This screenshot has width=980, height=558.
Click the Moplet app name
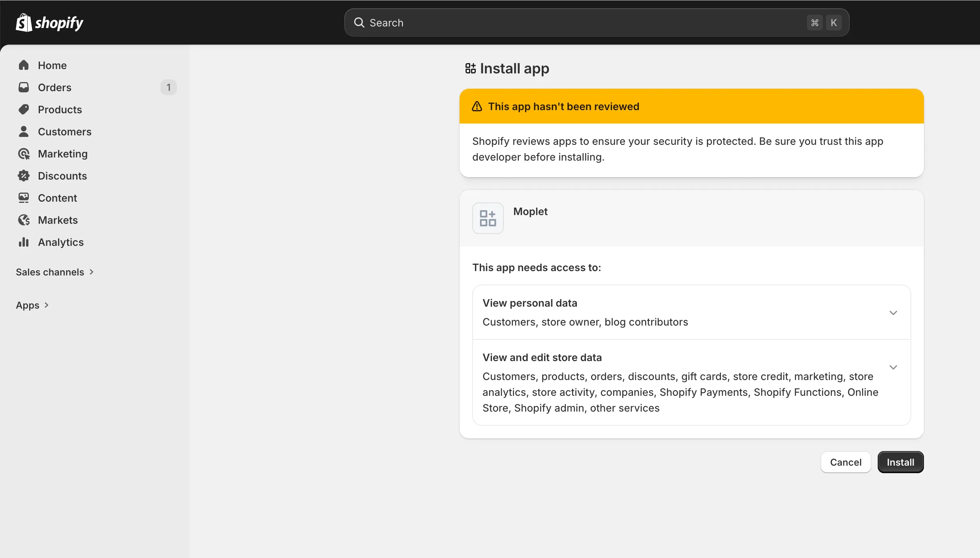[x=530, y=212]
